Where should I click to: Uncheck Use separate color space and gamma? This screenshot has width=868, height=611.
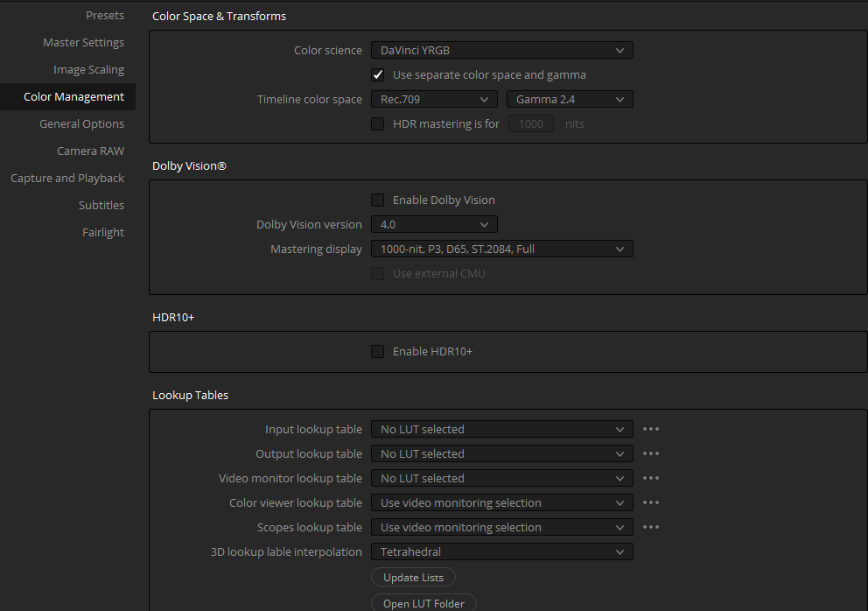point(377,74)
